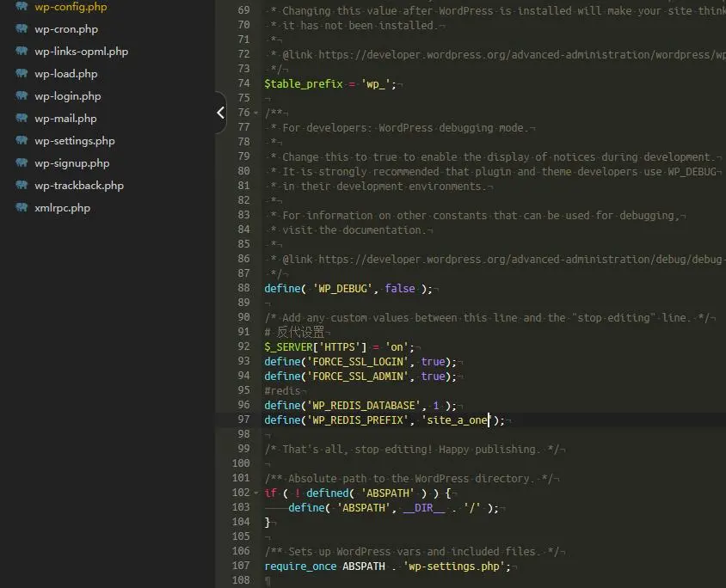The image size is (726, 588).
Task: Click the closing brace on line 104
Action: click(x=268, y=523)
